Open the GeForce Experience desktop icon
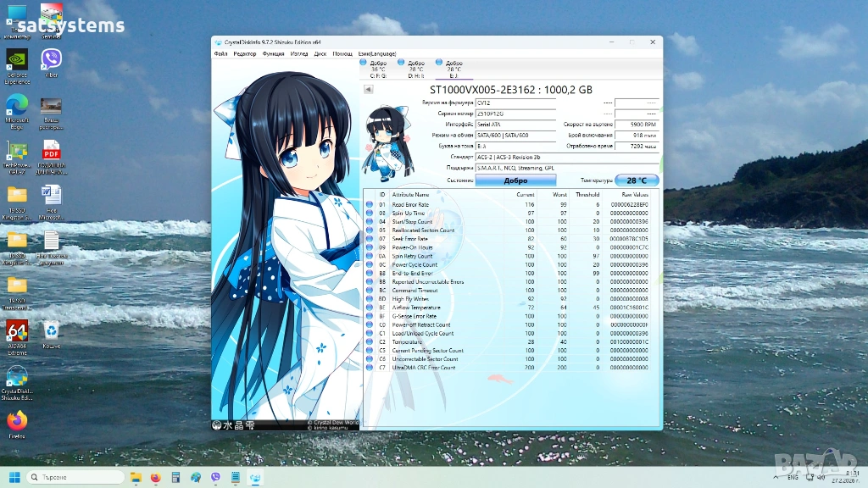The width and height of the screenshot is (868, 488). click(x=16, y=59)
